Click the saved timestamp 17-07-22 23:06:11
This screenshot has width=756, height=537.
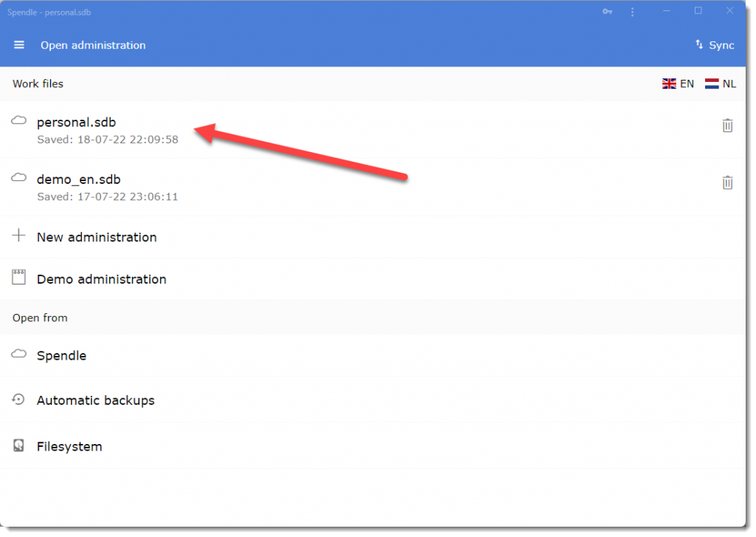(x=128, y=197)
